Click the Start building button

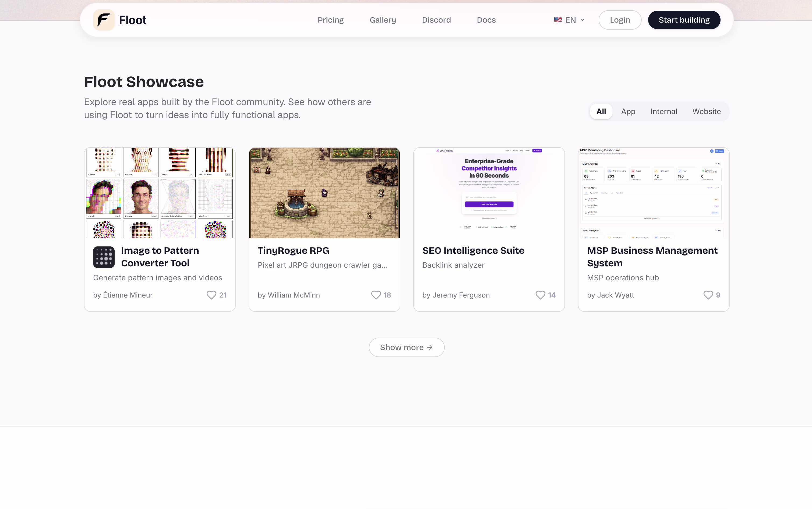[684, 20]
